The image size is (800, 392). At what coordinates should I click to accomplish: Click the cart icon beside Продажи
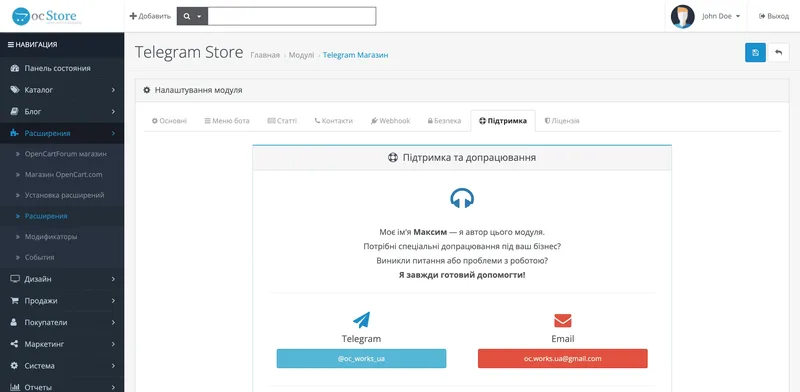(14, 301)
